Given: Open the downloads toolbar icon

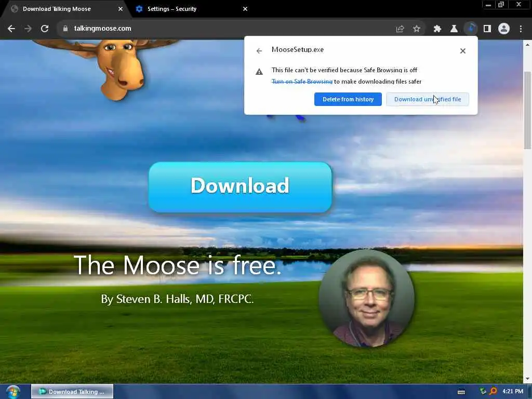Looking at the screenshot, I should (x=471, y=29).
